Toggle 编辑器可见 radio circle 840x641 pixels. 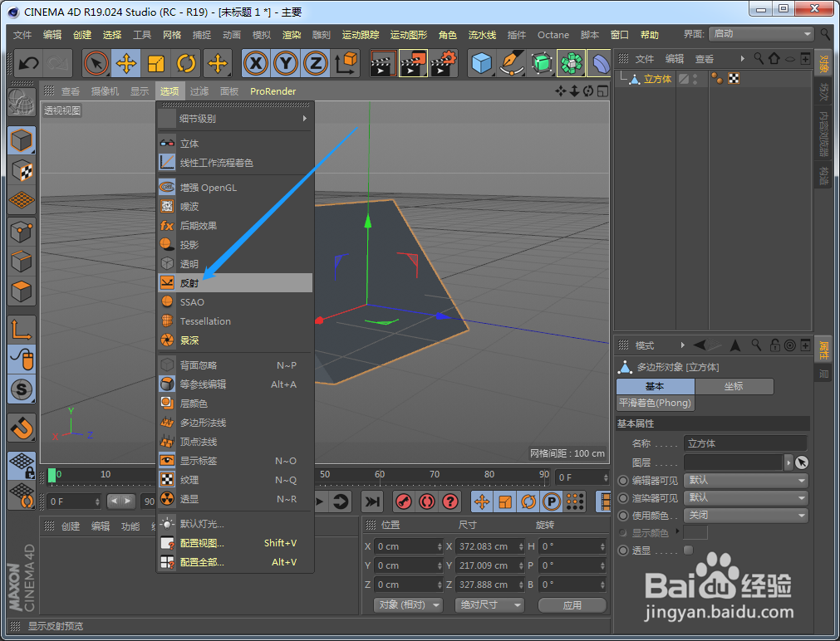point(623,481)
